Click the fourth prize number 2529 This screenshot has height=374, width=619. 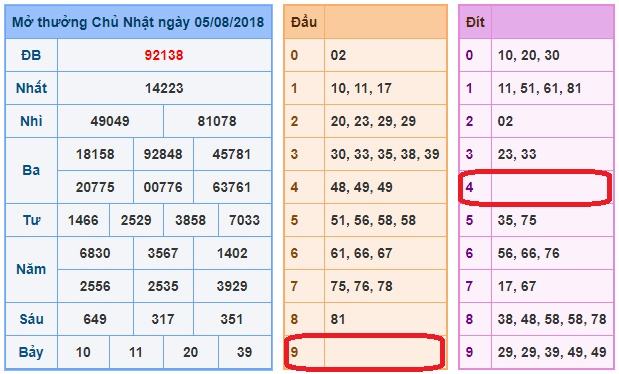[x=136, y=220]
